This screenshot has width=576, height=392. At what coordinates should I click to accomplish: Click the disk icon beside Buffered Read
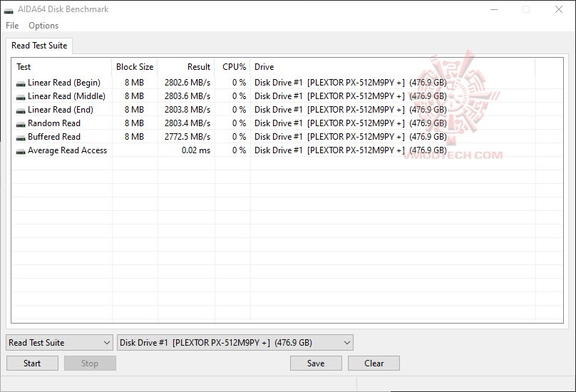tap(21, 138)
